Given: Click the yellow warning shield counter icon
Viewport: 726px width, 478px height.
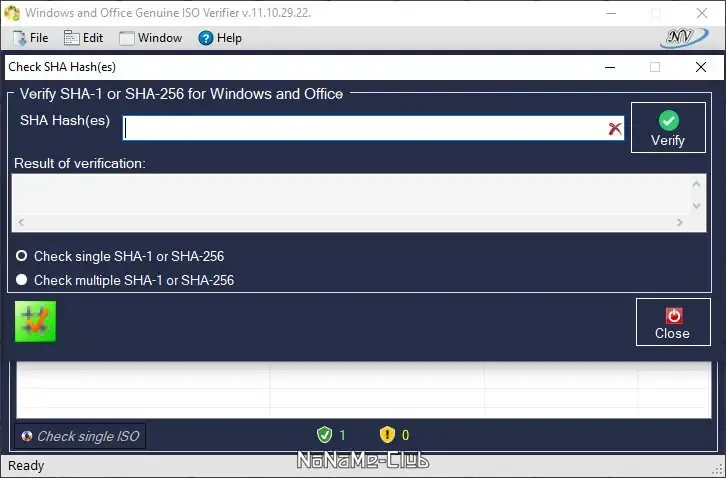Looking at the screenshot, I should pyautogui.click(x=387, y=434).
